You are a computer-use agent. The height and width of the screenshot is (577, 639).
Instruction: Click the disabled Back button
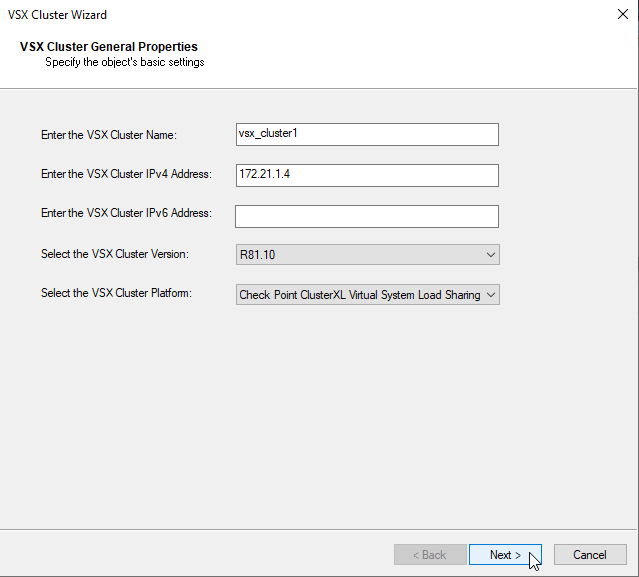[430, 555]
